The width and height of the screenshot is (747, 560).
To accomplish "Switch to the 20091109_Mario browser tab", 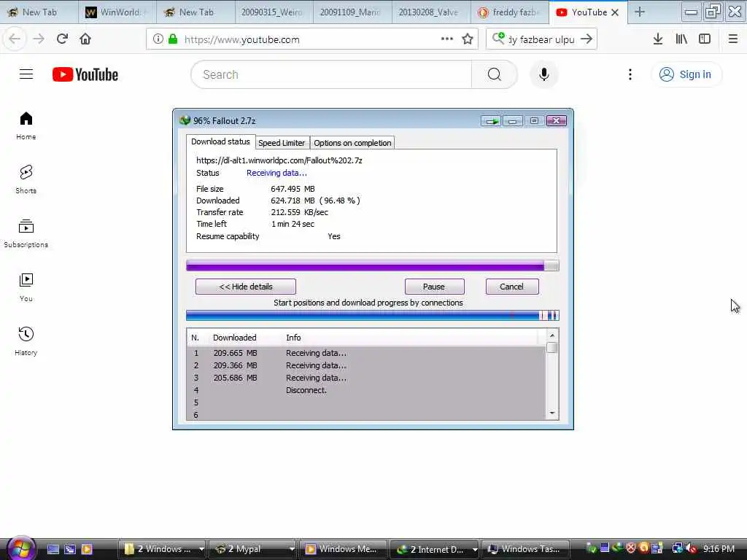I will point(352,12).
